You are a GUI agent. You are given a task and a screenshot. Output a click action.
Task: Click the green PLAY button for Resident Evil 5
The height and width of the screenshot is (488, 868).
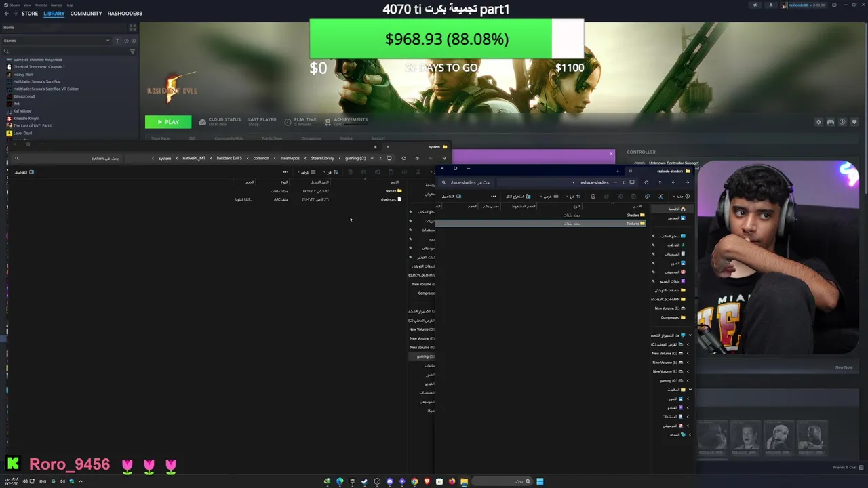tap(167, 122)
